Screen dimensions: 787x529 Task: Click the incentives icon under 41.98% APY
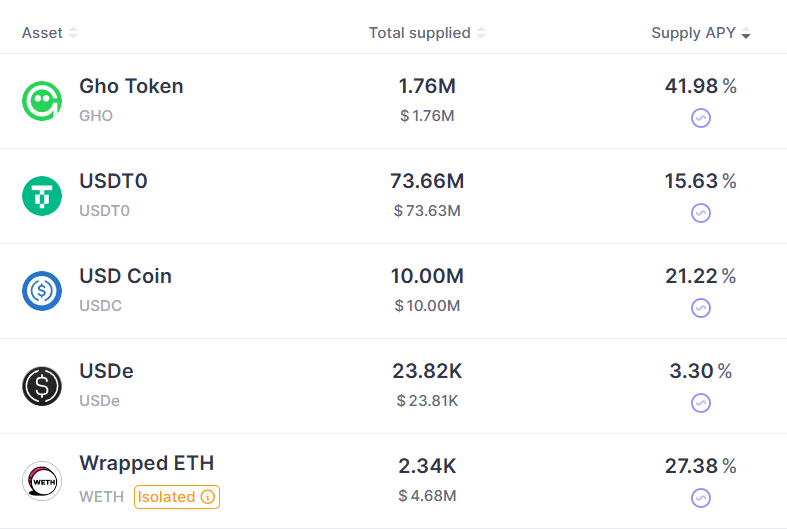[x=701, y=118]
